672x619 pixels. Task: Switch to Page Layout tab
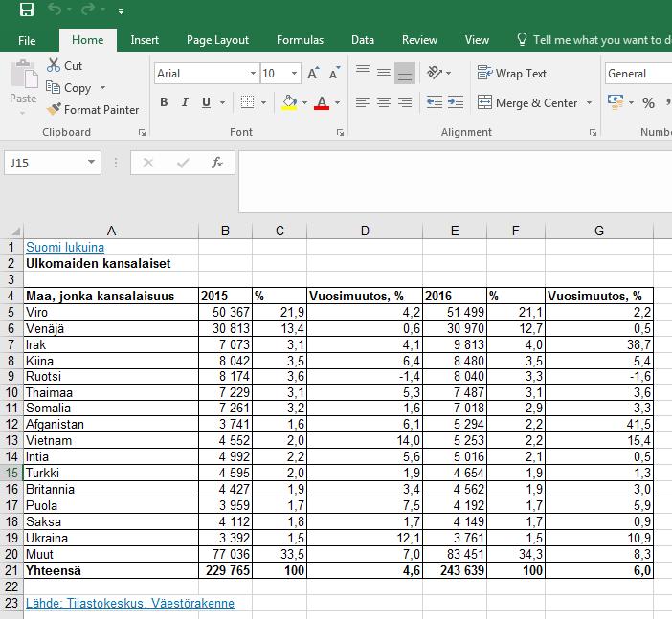pyautogui.click(x=217, y=40)
